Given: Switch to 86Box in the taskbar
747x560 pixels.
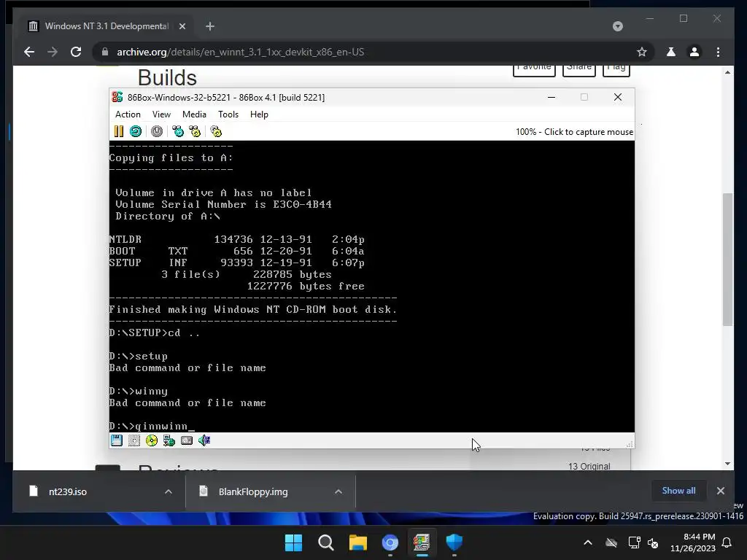Looking at the screenshot, I should coord(422,542).
